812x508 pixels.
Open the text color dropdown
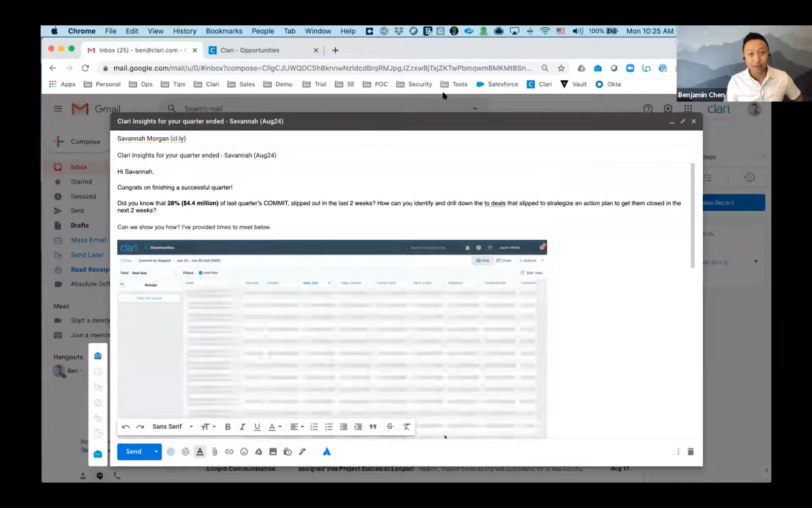[275, 427]
